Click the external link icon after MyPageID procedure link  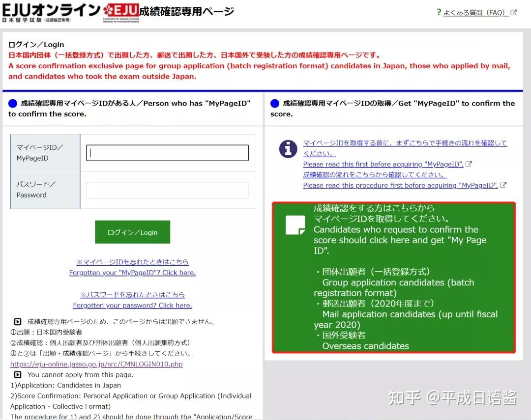click(502, 185)
